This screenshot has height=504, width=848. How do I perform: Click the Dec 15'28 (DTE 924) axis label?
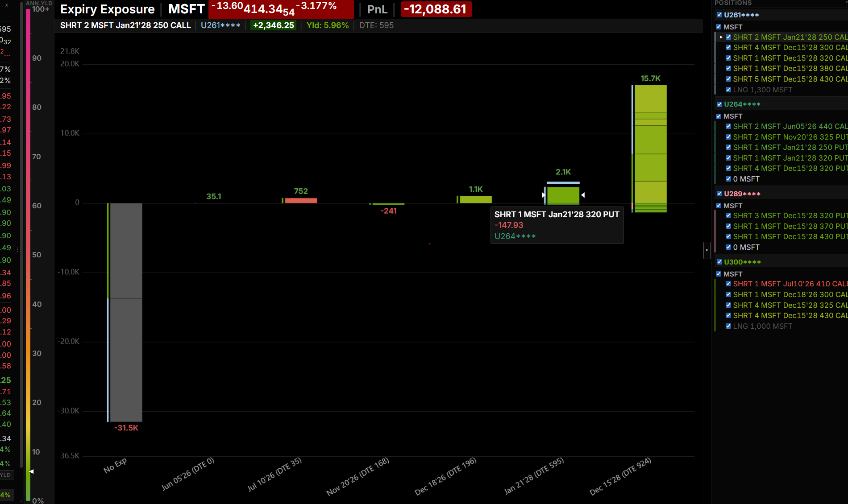coord(620,476)
